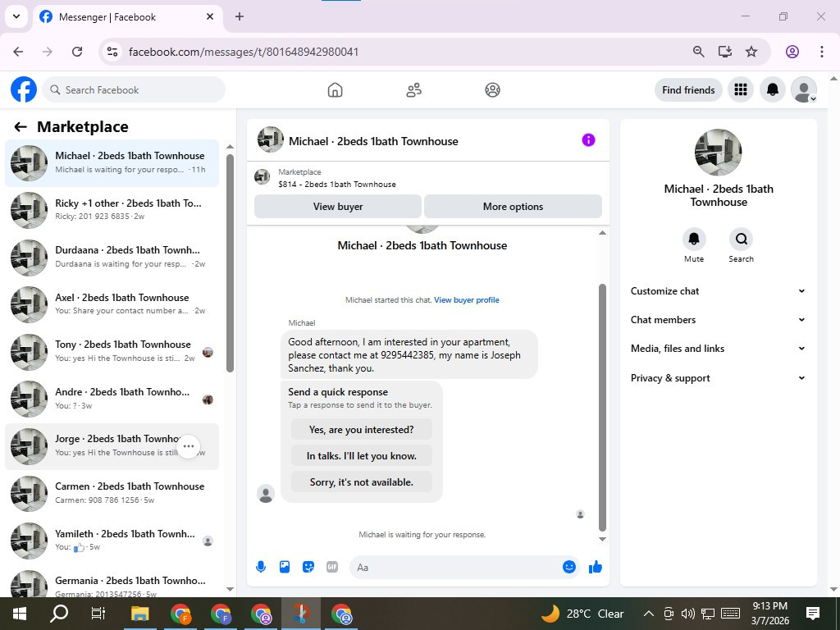Screen dimensions: 840x630
Task: Open Durdaana conversation in list
Action: [x=112, y=257]
